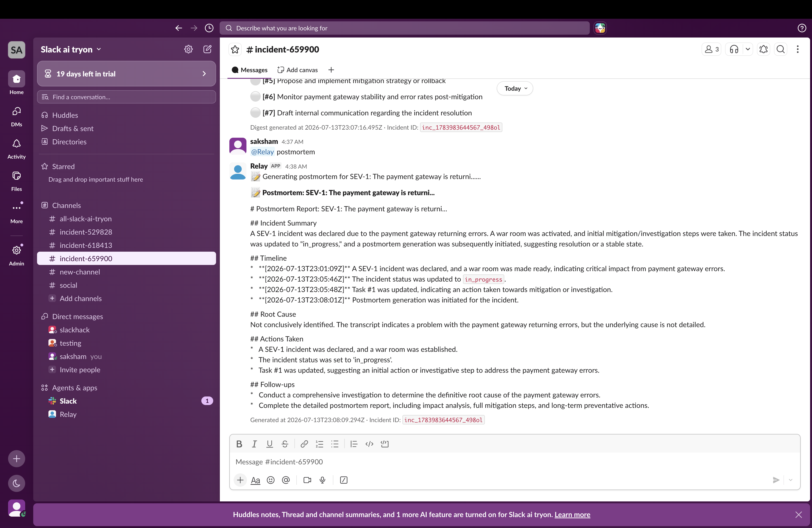Collapse the Agents & apps section

coord(74,388)
